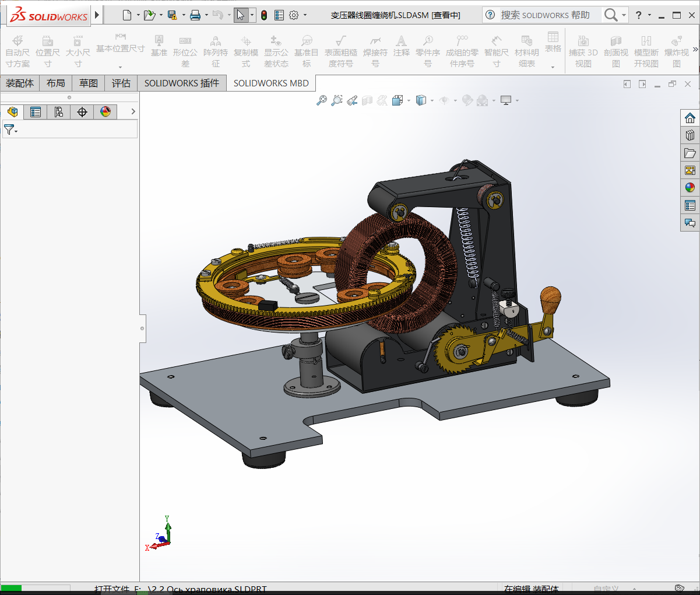Expand the Help question mark dropdown arrow
This screenshot has width=700, height=595.
click(x=650, y=15)
